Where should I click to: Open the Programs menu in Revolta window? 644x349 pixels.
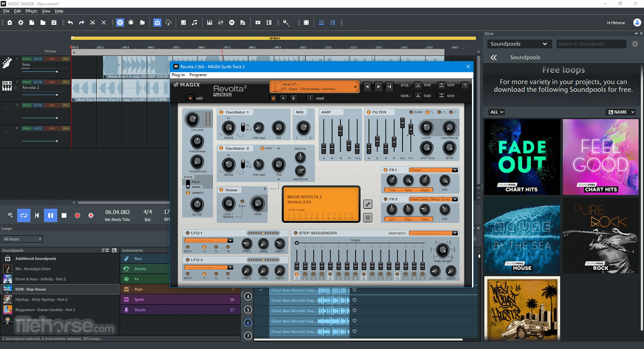(x=198, y=75)
